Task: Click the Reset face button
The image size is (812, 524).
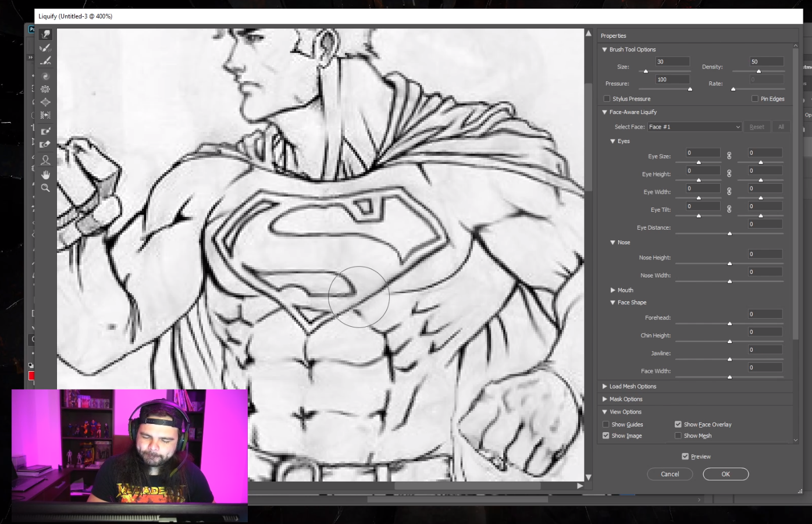Action: tap(757, 127)
